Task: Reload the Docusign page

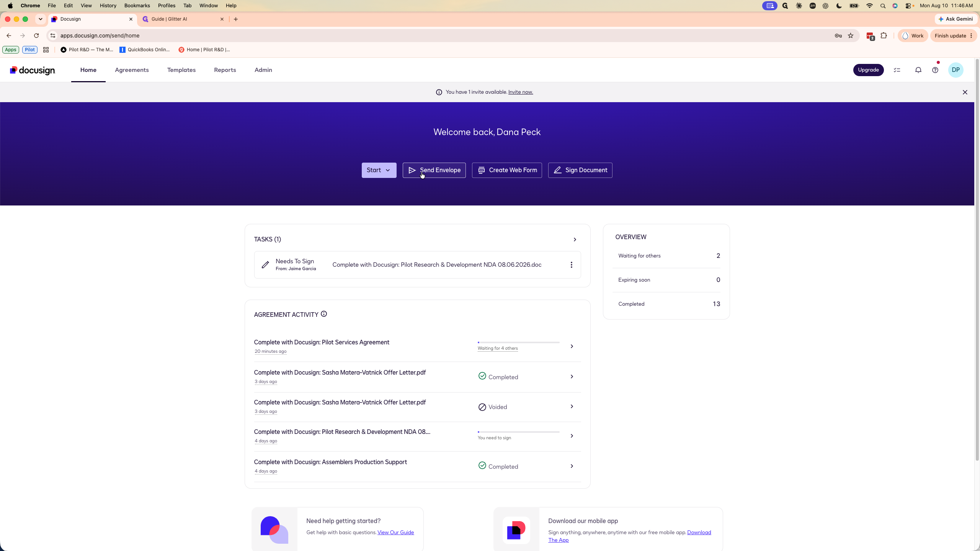Action: (36, 36)
